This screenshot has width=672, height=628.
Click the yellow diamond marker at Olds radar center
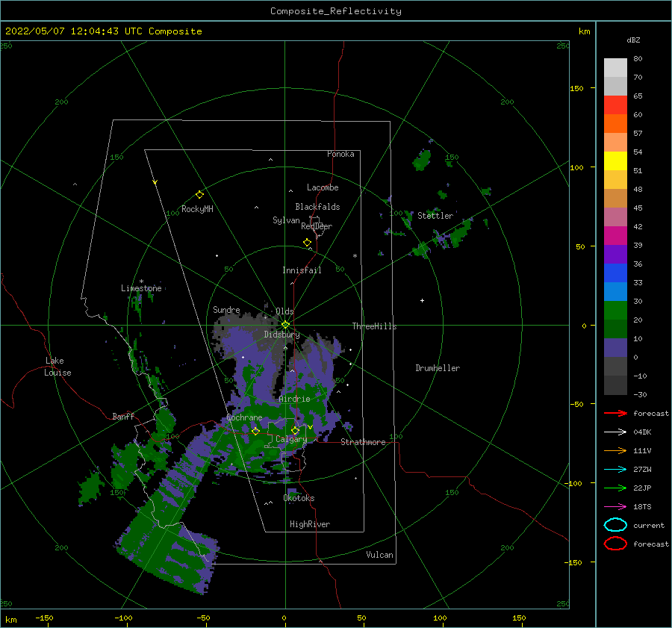pos(285,325)
